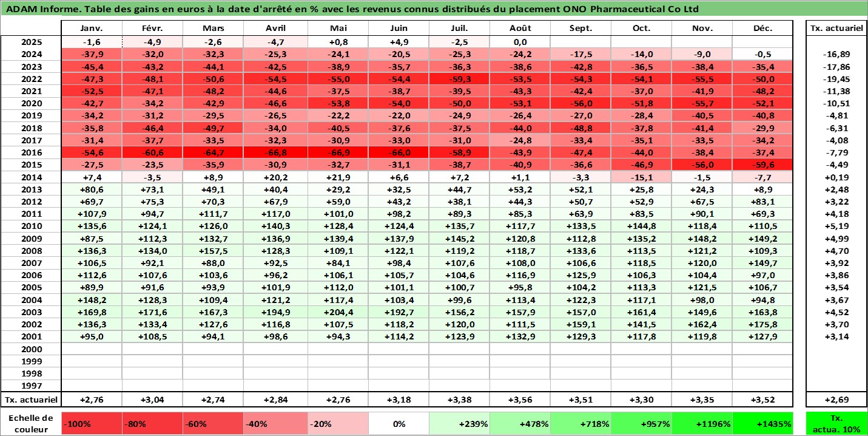
Task: Select the 'Janv.' column header
Action: (92, 29)
